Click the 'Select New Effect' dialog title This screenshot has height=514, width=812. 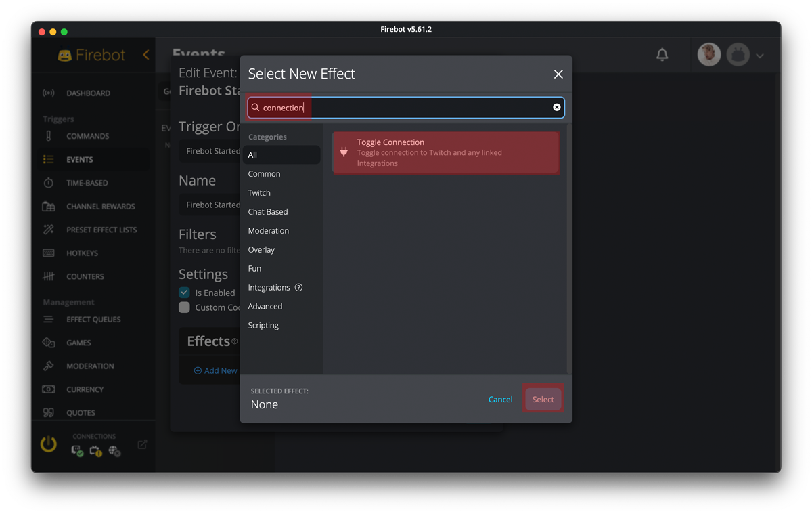302,74
